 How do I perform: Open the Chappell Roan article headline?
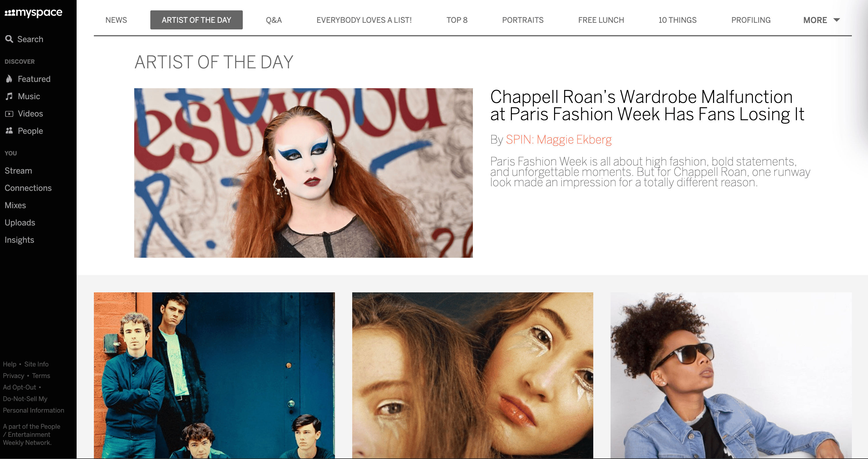pos(647,106)
